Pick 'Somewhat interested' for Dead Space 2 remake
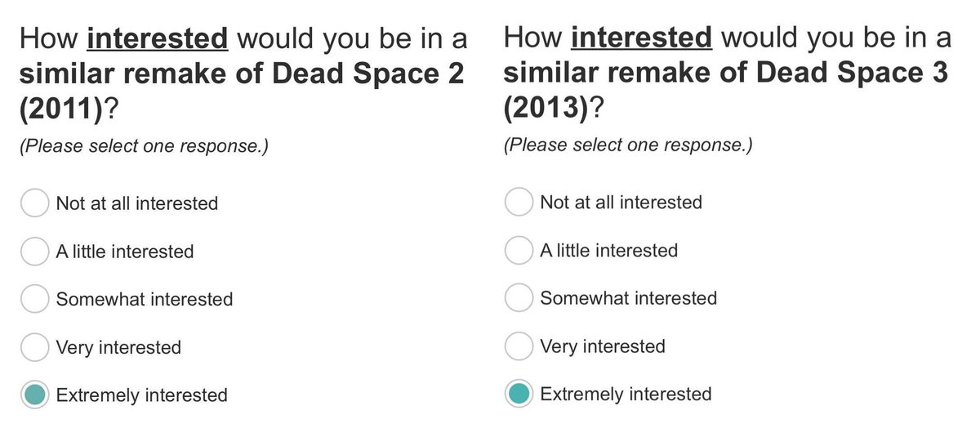This screenshot has width=980, height=437. click(33, 299)
